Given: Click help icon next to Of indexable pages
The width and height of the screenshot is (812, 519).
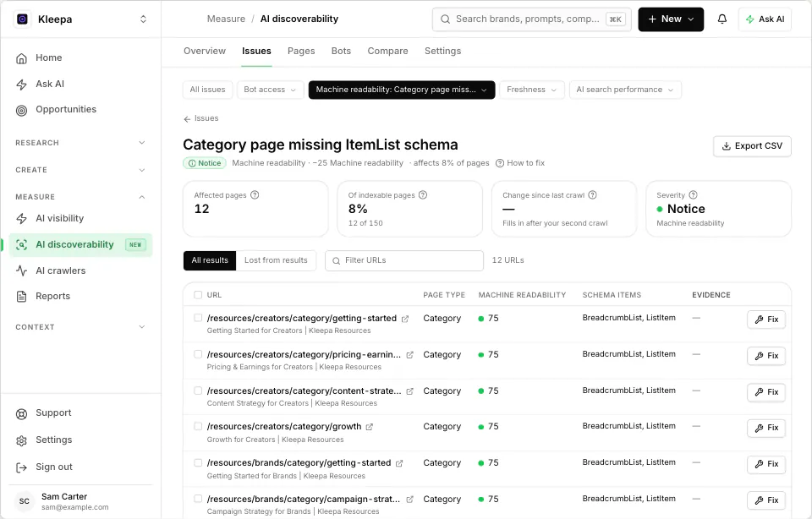Looking at the screenshot, I should coord(423,195).
